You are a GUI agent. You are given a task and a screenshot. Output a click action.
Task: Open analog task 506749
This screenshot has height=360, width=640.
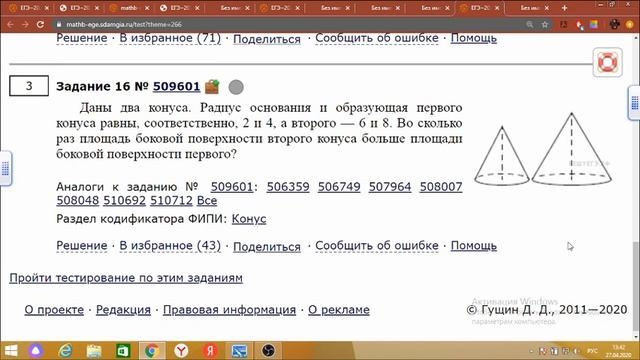coord(339,187)
